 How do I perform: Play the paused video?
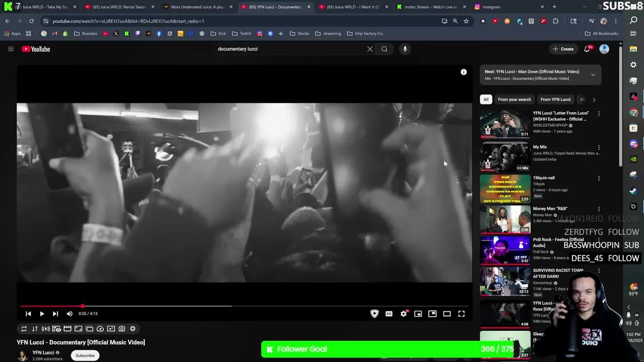(x=42, y=314)
